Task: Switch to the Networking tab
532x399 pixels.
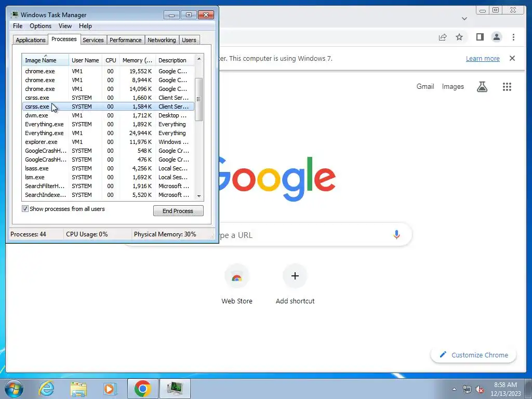Action: tap(162, 40)
